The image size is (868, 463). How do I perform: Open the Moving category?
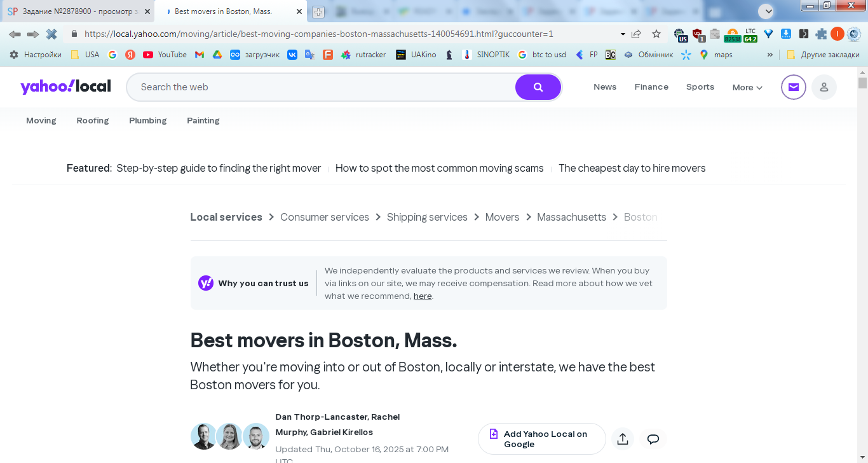[x=41, y=121]
